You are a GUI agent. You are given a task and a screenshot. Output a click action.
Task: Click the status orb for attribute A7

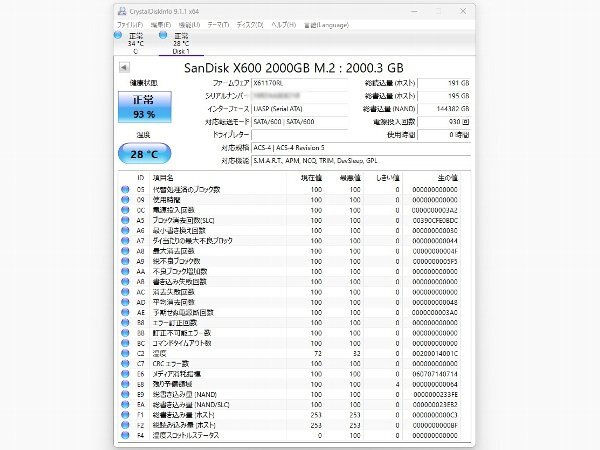coord(125,241)
